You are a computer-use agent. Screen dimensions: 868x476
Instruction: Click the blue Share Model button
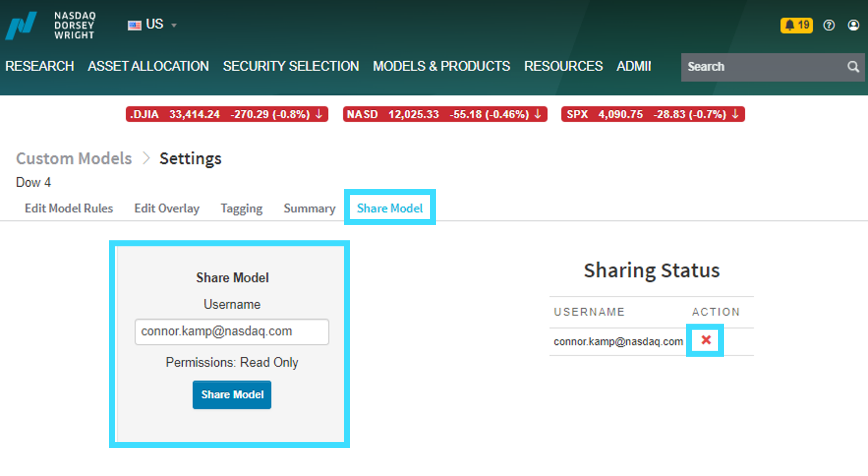coord(232,394)
